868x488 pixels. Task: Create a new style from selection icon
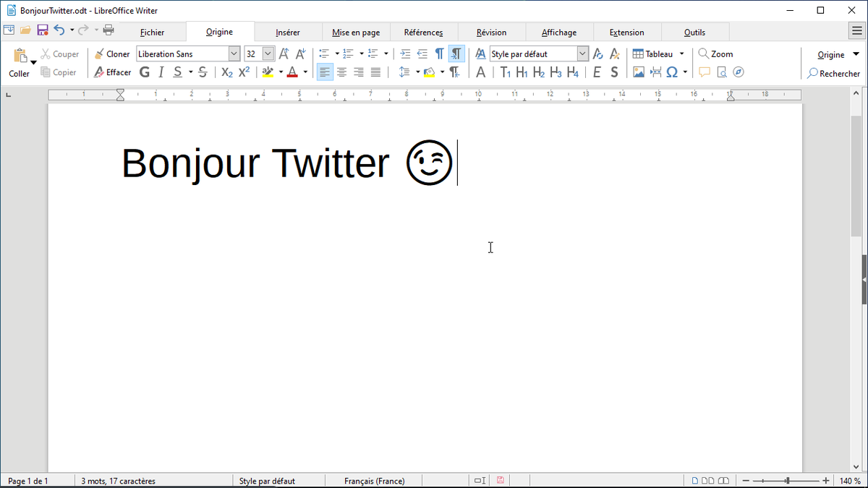click(x=614, y=54)
